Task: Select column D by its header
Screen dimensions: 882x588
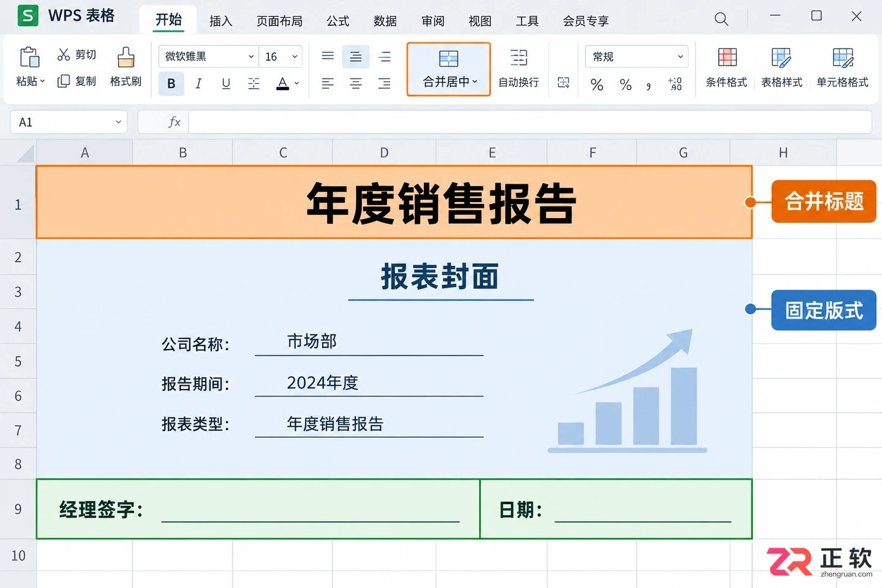Action: point(384,153)
